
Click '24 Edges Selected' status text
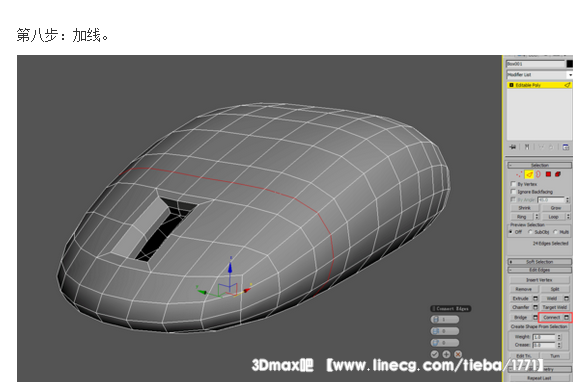click(551, 243)
